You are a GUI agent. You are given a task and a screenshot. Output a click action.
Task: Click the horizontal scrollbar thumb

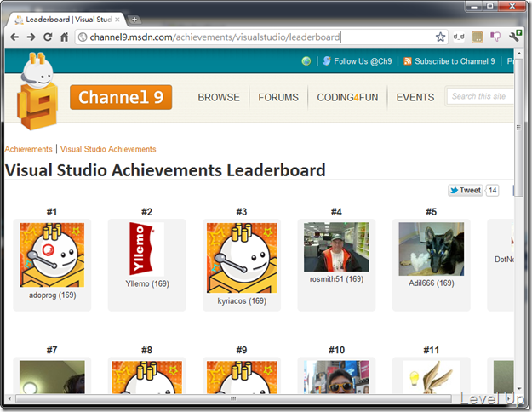click(x=233, y=398)
